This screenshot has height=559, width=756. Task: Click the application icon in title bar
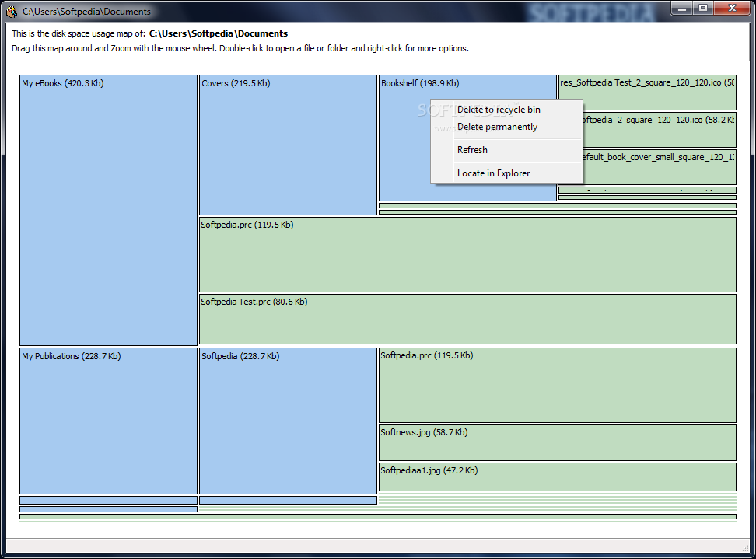12,11
